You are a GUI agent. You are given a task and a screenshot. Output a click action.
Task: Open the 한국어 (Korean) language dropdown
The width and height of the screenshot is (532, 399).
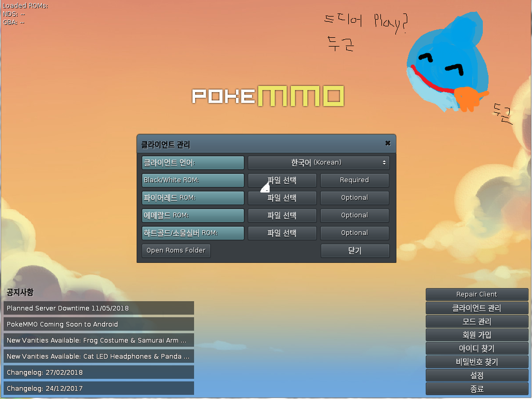tap(318, 162)
